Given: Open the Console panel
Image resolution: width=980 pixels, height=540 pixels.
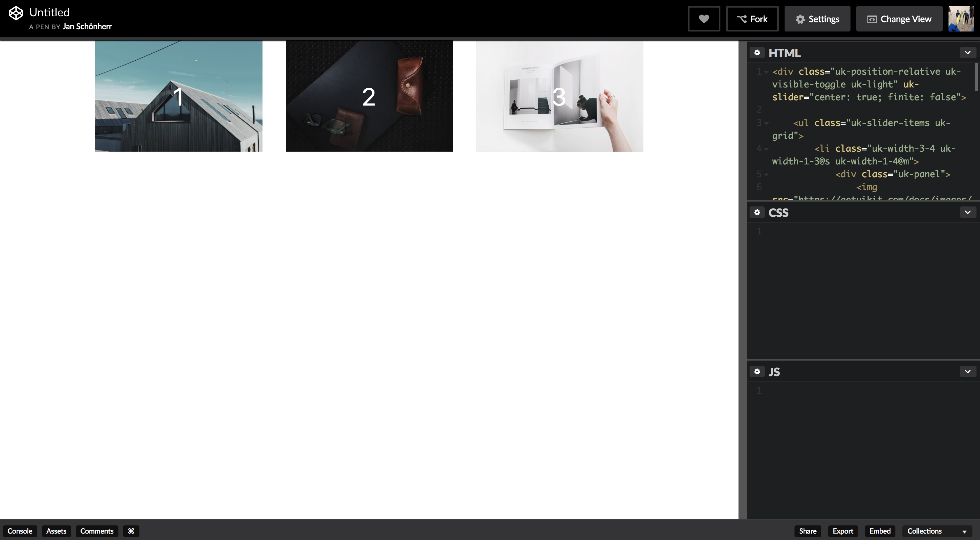Looking at the screenshot, I should [x=20, y=531].
